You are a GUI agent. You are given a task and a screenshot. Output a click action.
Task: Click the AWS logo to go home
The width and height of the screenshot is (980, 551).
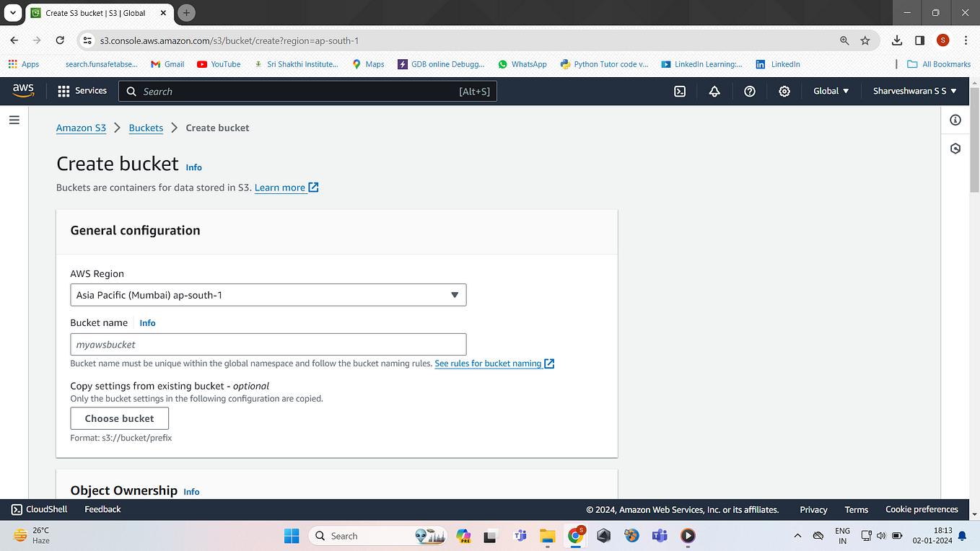pos(23,90)
